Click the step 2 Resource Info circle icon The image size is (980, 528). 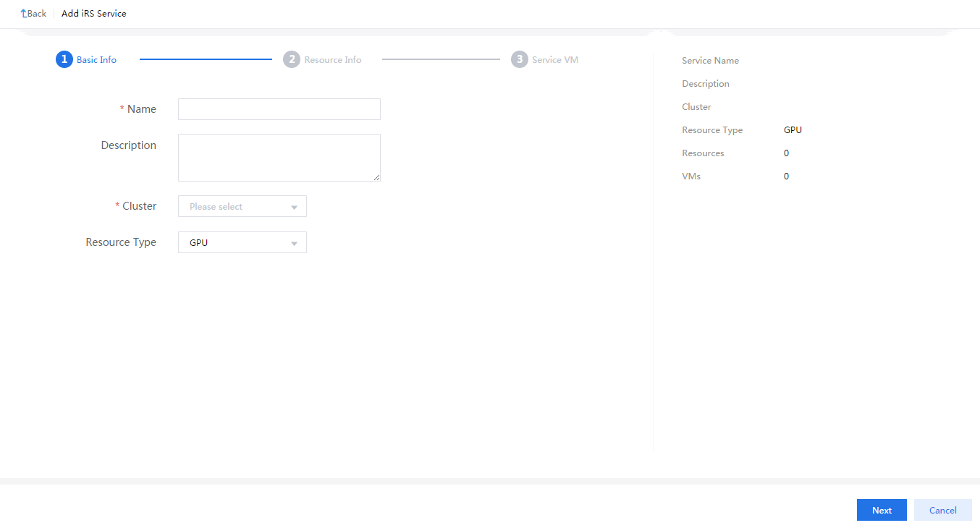click(292, 59)
